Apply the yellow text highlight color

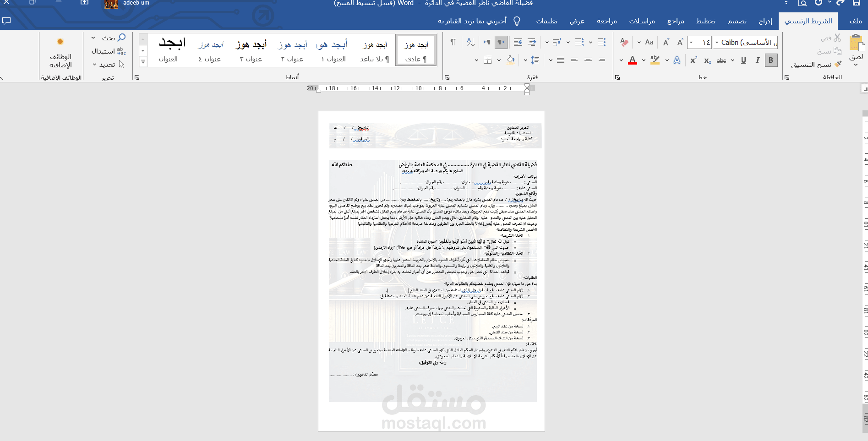click(x=655, y=60)
